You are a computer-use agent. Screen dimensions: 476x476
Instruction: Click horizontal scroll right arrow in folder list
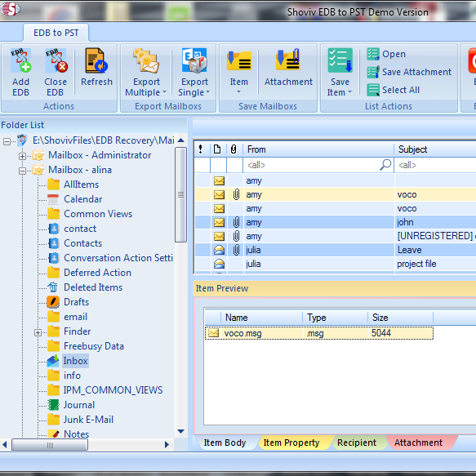(x=167, y=445)
